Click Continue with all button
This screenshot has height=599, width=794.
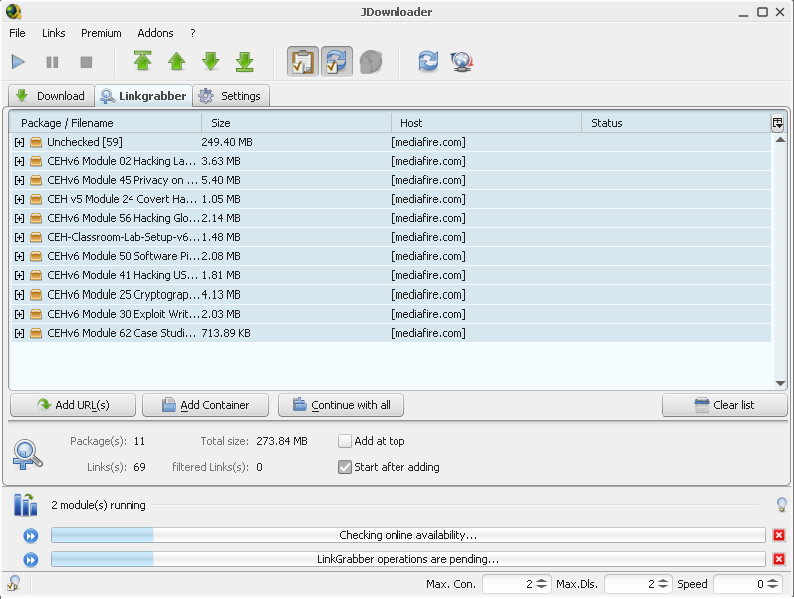(x=341, y=405)
